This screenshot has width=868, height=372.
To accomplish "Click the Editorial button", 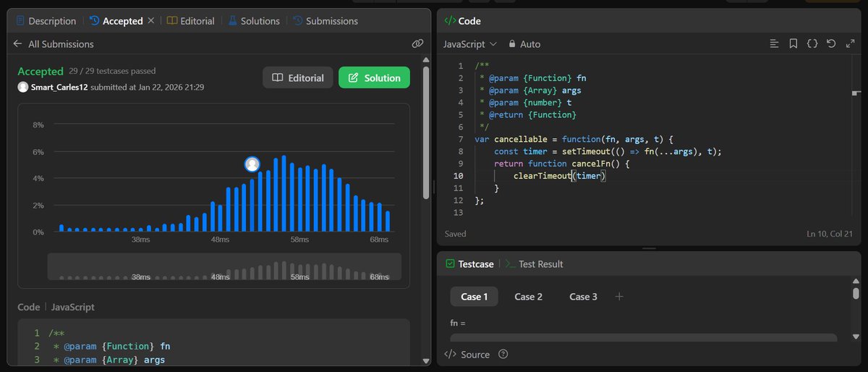I will pos(298,77).
